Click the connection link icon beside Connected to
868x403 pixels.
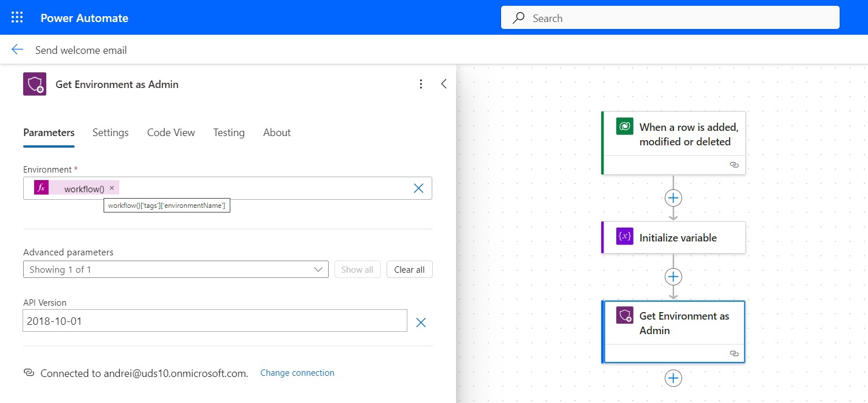click(29, 373)
